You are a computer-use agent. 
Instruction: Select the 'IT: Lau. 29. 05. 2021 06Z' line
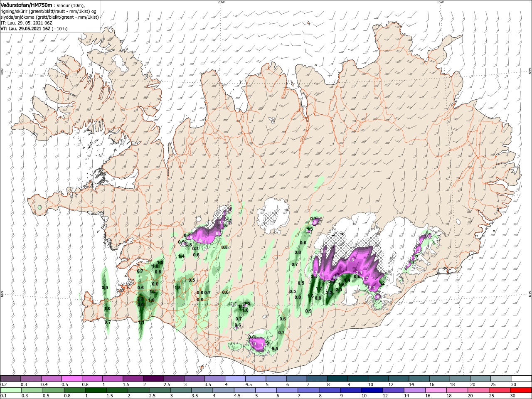pos(26,23)
